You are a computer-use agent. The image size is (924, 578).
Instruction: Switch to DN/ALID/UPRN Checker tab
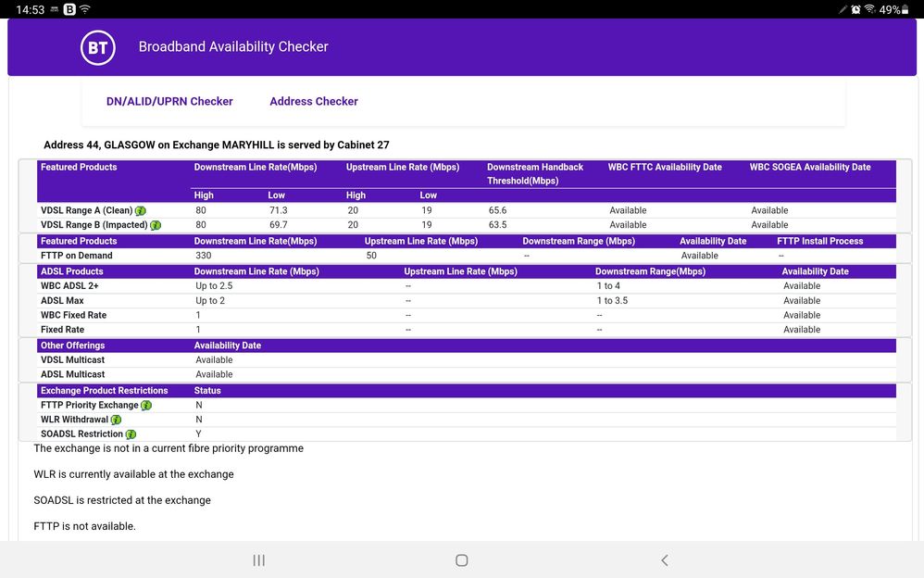[x=169, y=102]
